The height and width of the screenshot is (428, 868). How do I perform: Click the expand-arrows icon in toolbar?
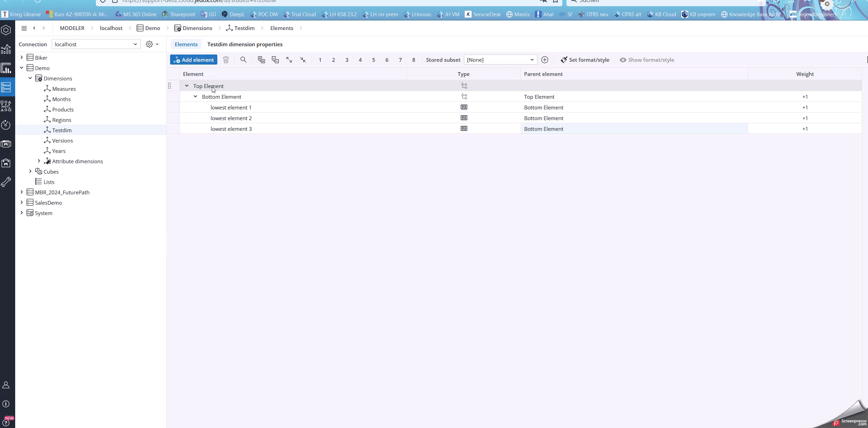click(x=289, y=60)
